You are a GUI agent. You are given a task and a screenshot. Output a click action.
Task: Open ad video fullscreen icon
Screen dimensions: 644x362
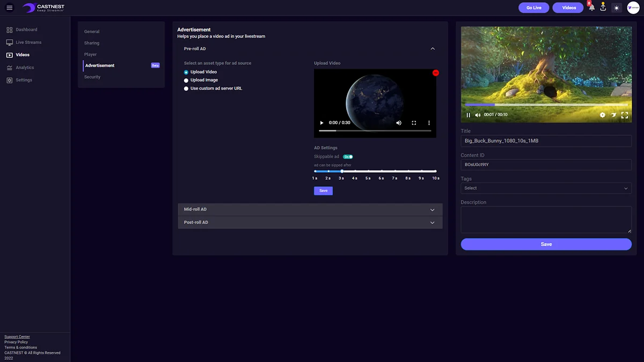(x=414, y=123)
